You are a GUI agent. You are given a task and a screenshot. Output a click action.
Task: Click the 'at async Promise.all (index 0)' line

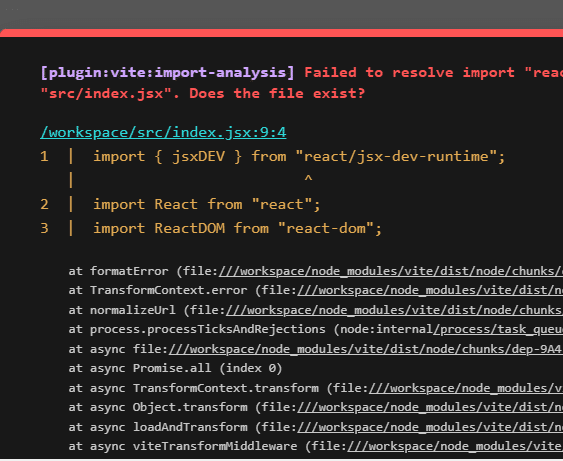tap(175, 369)
